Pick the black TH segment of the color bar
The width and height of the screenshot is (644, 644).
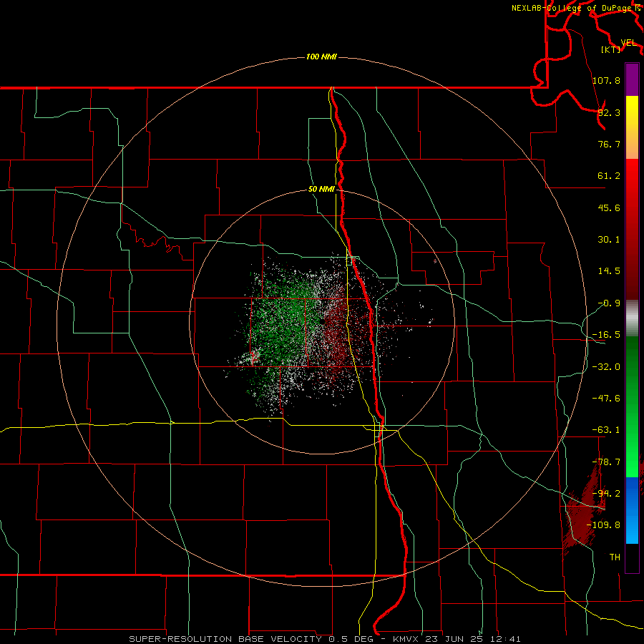tap(632, 557)
